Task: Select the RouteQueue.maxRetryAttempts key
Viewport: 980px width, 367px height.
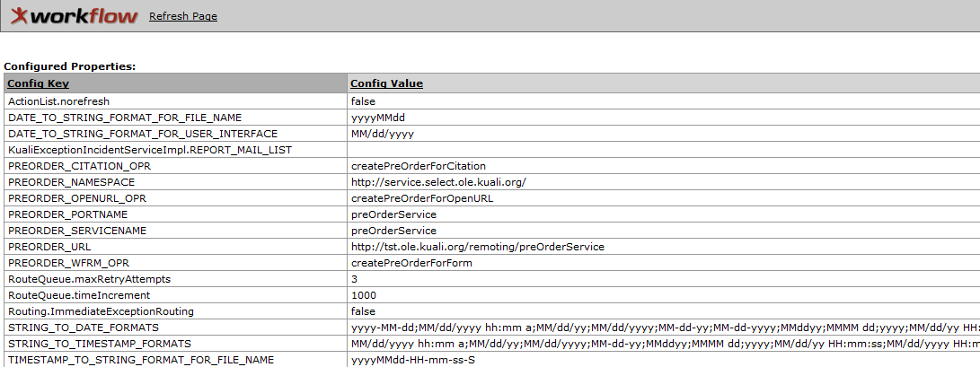Action: pyautogui.click(x=89, y=279)
